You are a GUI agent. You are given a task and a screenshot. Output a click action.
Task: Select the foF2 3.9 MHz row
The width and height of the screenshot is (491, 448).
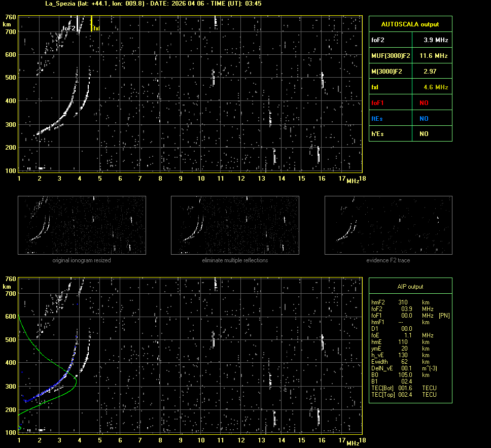point(410,40)
